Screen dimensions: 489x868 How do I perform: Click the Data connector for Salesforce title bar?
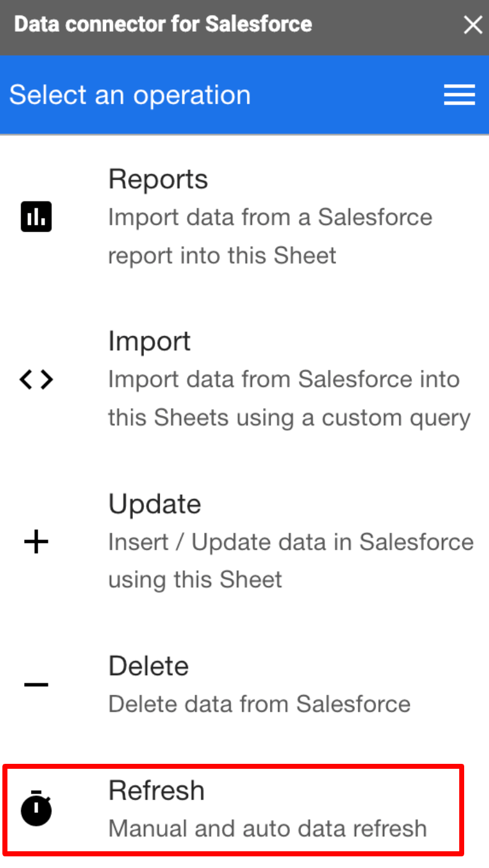(163, 24)
